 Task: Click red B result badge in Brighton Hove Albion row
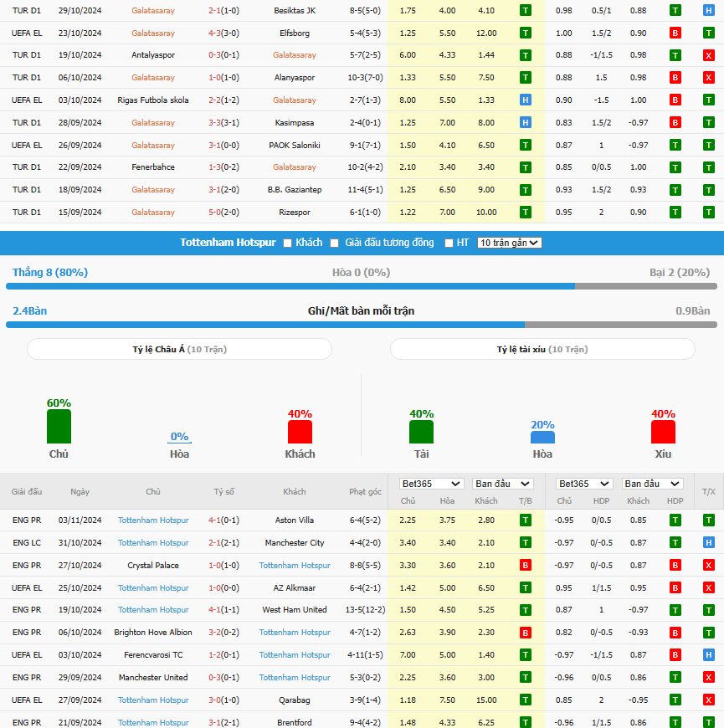click(526, 633)
